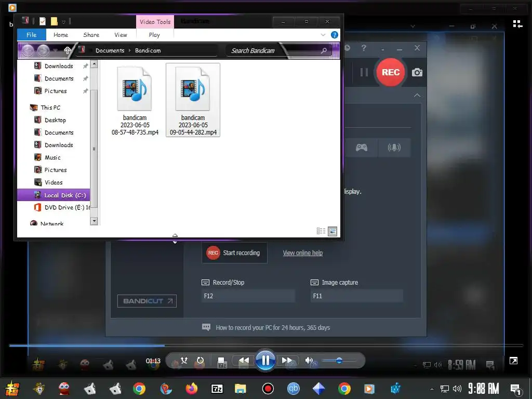Adjust the Media Player volume slider

(x=338, y=361)
